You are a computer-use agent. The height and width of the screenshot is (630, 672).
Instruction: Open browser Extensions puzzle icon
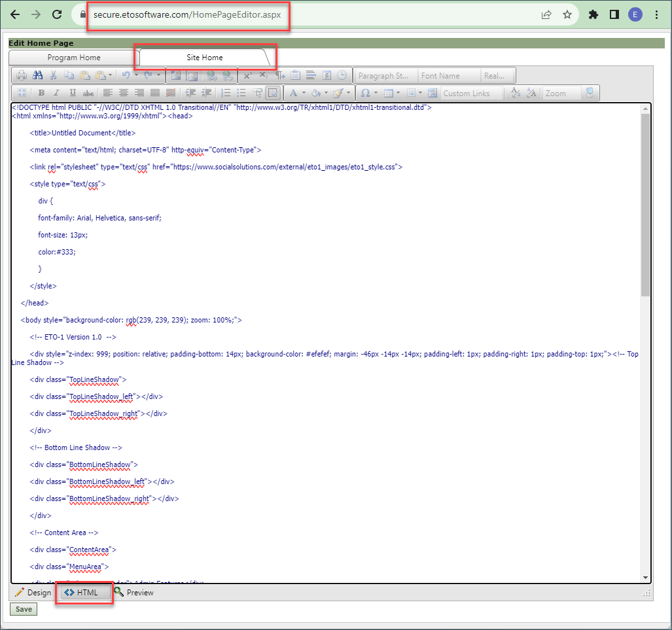pyautogui.click(x=593, y=14)
